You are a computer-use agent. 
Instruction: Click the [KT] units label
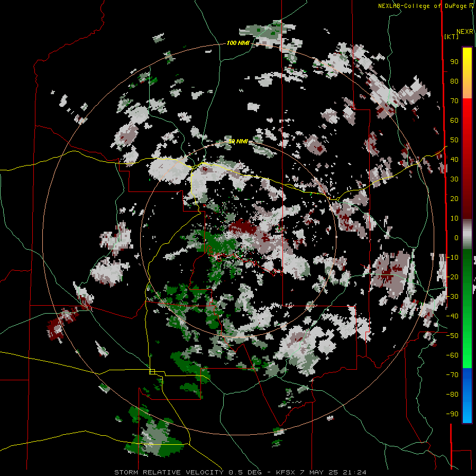pos(452,36)
